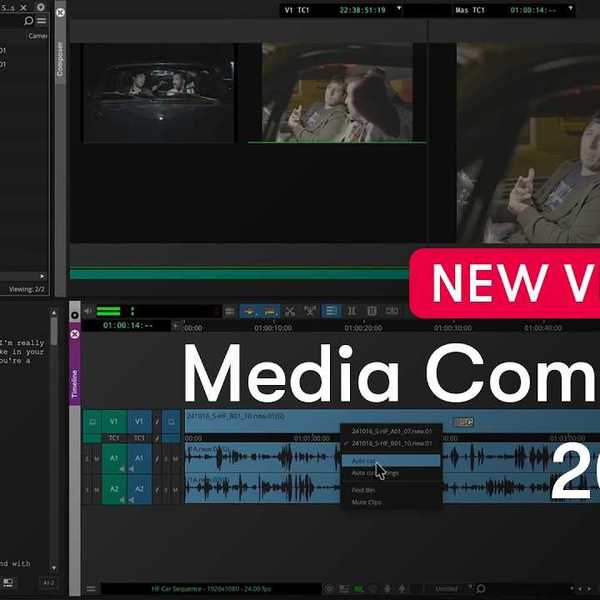Click the script panel scroll-up arrow
Image resolution: width=600 pixels, height=600 pixels.
coord(54,312)
